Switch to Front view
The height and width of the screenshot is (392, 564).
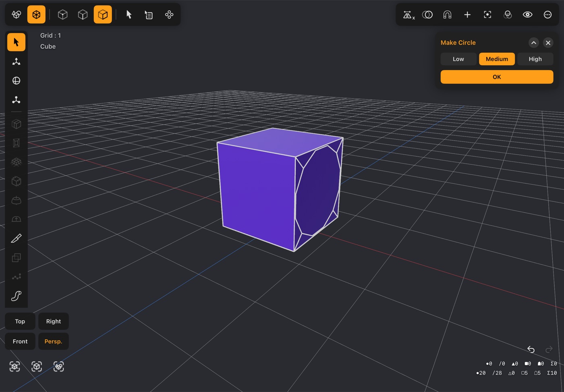(x=20, y=341)
